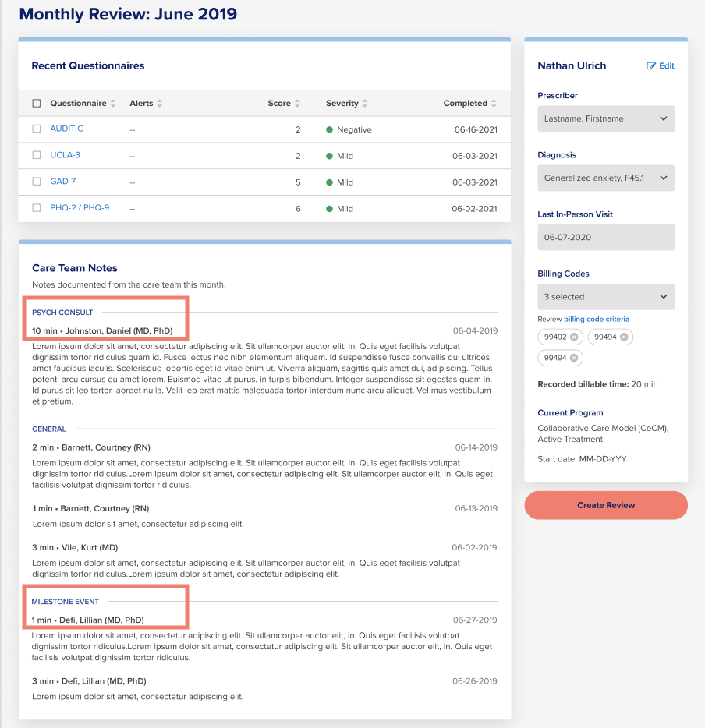Click the Create Review button
This screenshot has height=728, width=705.
(x=606, y=505)
